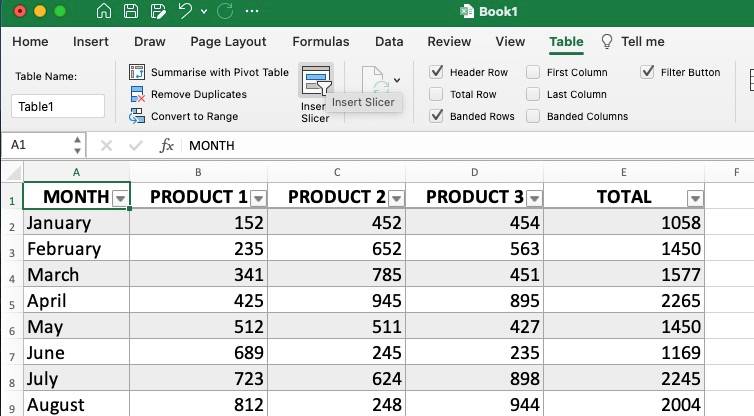This screenshot has width=754, height=416.
Task: Switch to the Formulas tab
Action: [320, 42]
